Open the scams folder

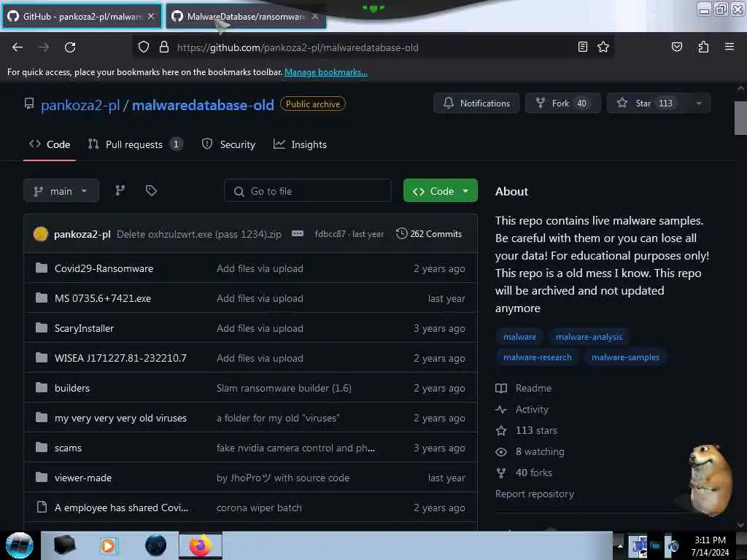(68, 448)
